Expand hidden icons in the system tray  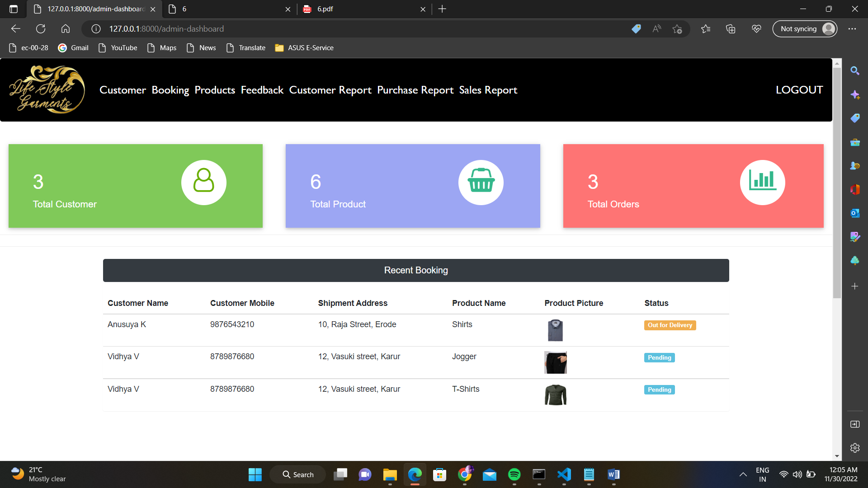[743, 475]
